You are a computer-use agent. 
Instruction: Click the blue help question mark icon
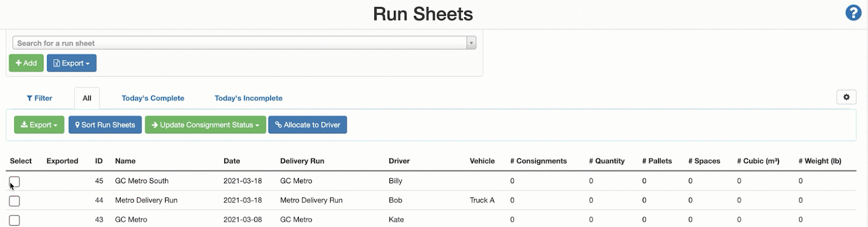coord(853,13)
